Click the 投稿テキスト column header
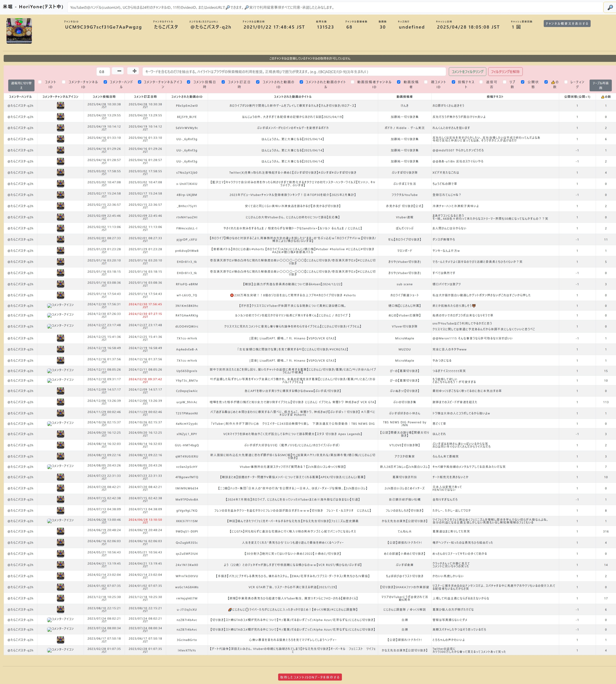616x684 pixels. tap(495, 97)
